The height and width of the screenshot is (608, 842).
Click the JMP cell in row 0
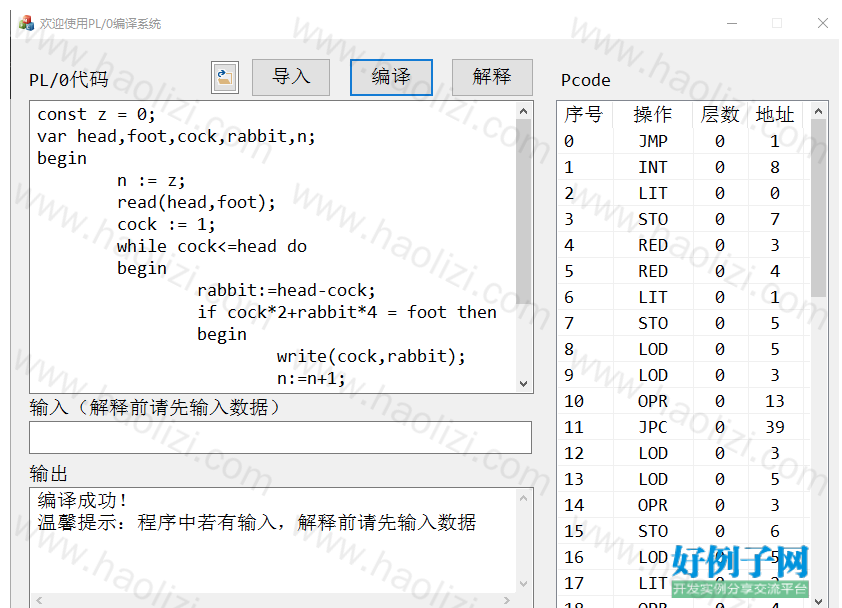[653, 141]
